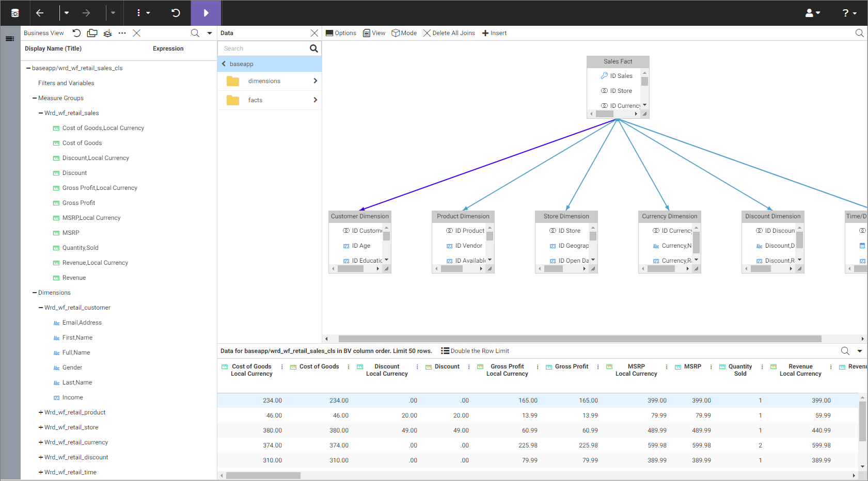Close the Data panel

[x=314, y=33]
